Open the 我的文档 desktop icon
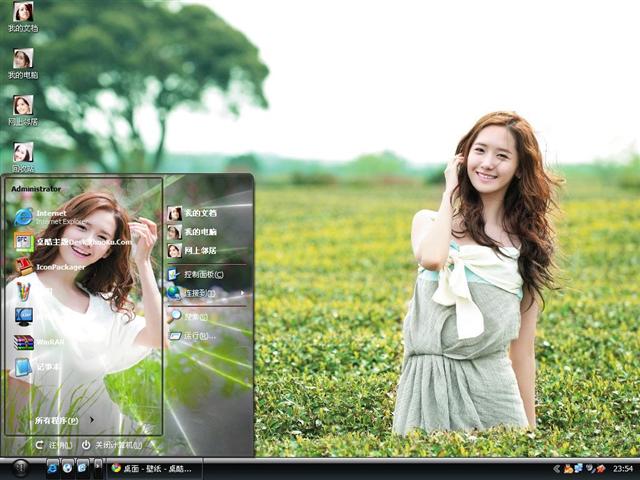 point(23,17)
